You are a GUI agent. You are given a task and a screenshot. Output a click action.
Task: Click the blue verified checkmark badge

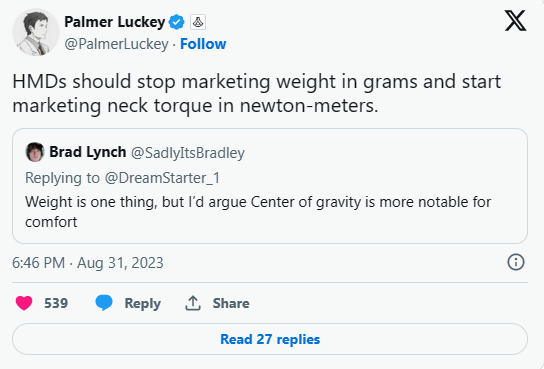pyautogui.click(x=177, y=23)
